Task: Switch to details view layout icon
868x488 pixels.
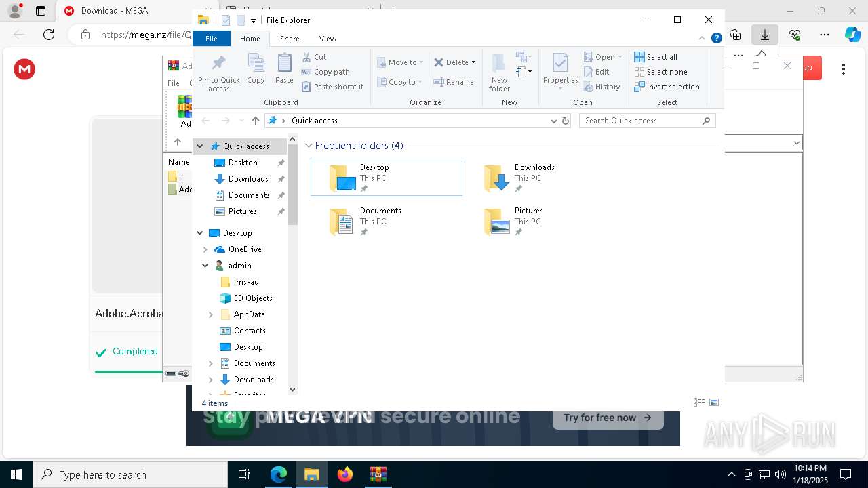Action: [699, 403]
